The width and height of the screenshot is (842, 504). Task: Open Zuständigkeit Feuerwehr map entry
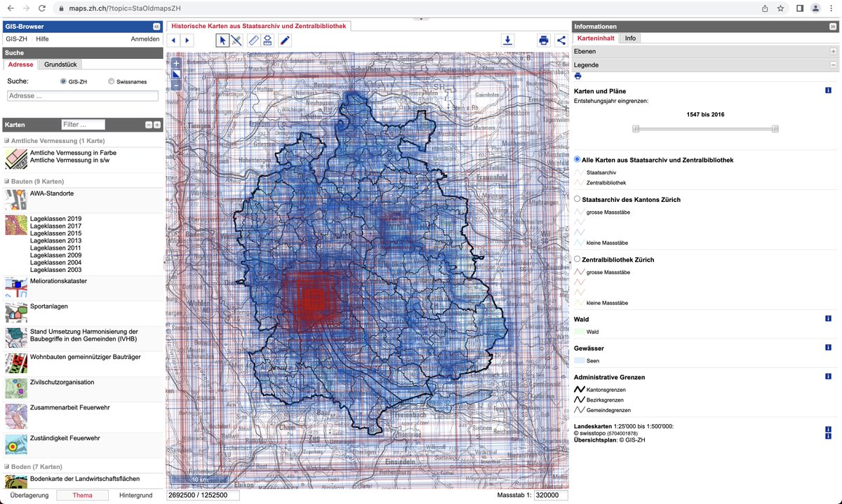[x=65, y=438]
